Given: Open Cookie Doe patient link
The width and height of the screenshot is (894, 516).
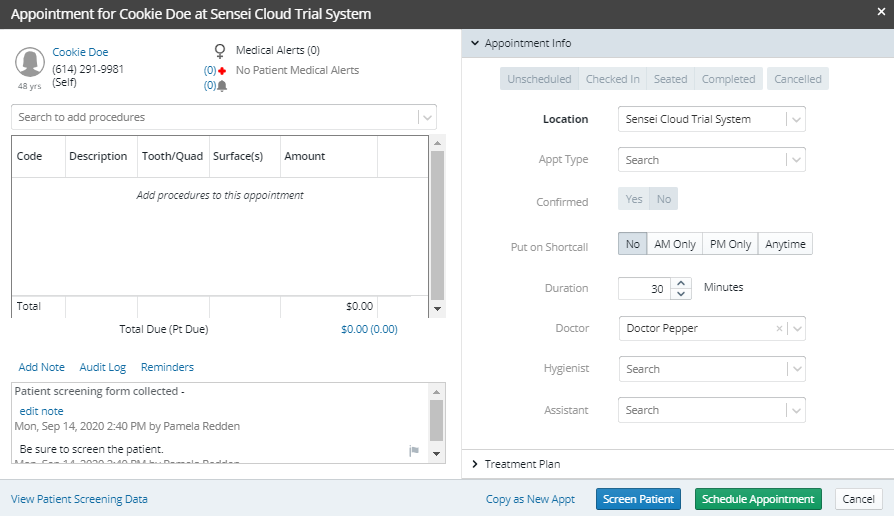Looking at the screenshot, I should coord(80,52).
